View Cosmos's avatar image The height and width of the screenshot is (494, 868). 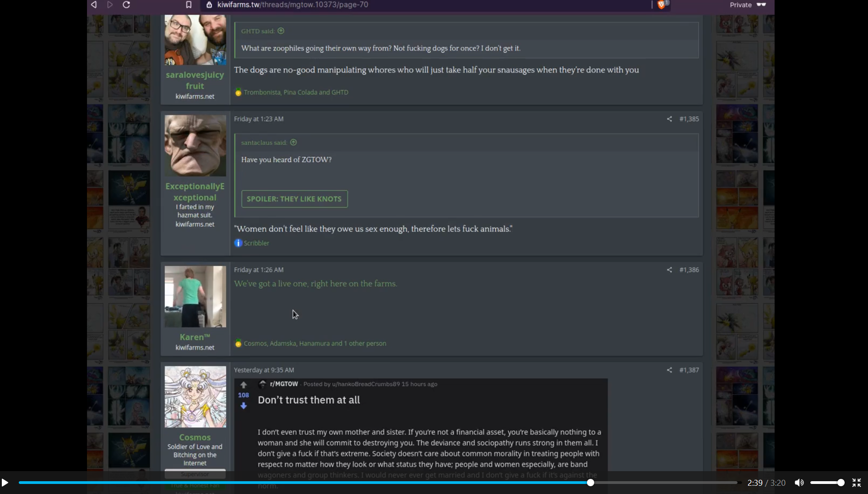[195, 397]
